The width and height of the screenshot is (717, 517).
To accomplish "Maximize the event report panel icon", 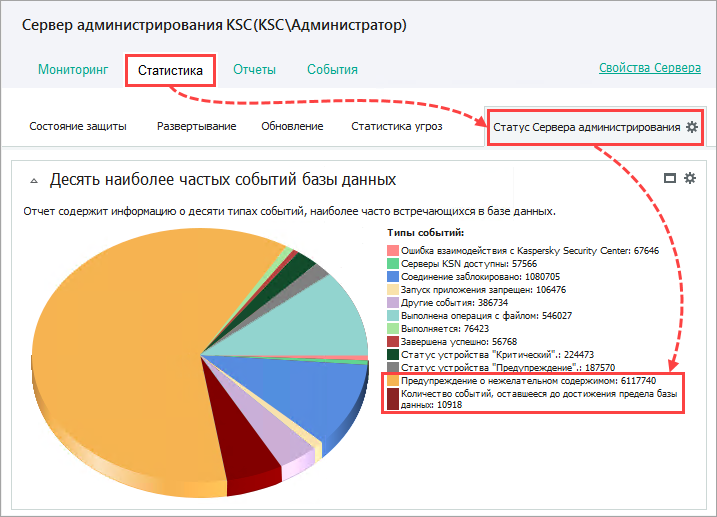I will pyautogui.click(x=670, y=178).
